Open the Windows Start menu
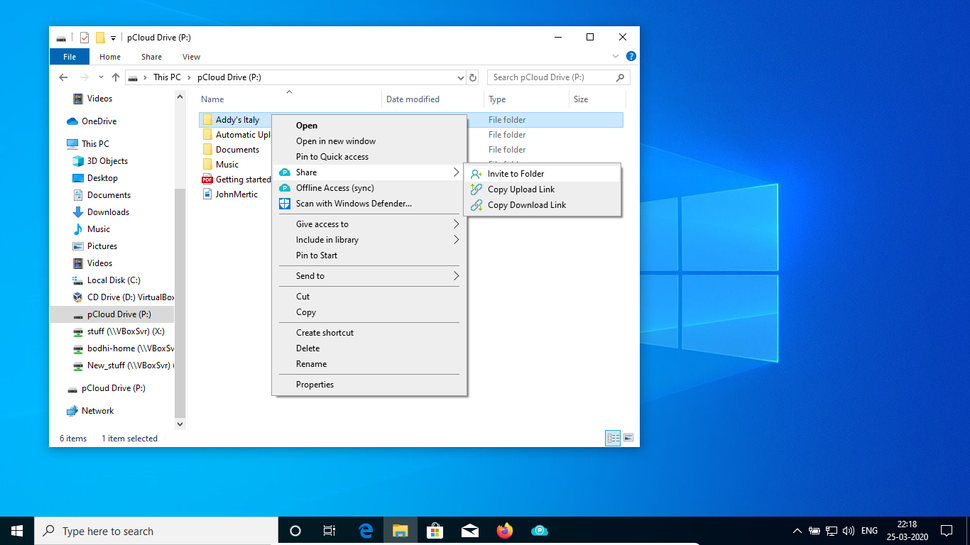Viewport: 970px width, 545px height. pyautogui.click(x=17, y=531)
